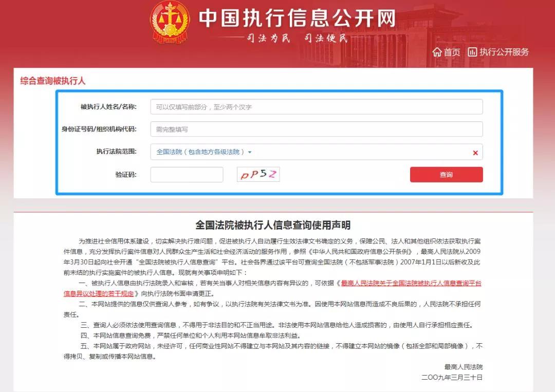Click the 被执行人姓名/名称 input field

pos(316,106)
